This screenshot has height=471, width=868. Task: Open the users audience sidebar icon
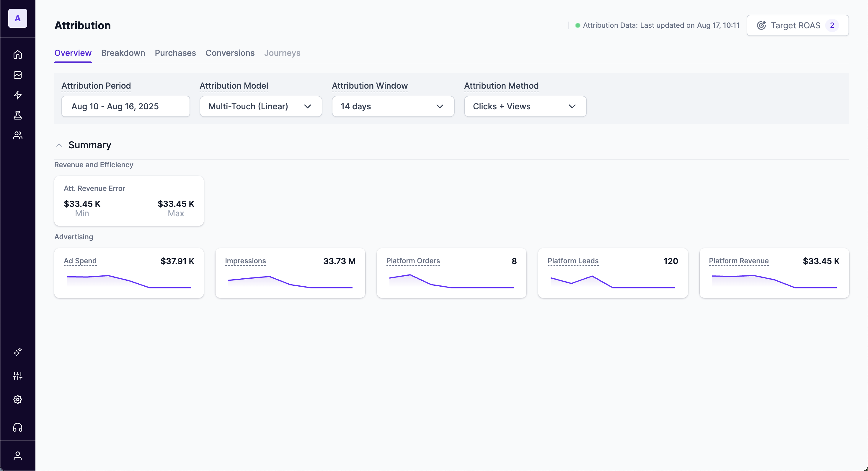pyautogui.click(x=17, y=136)
